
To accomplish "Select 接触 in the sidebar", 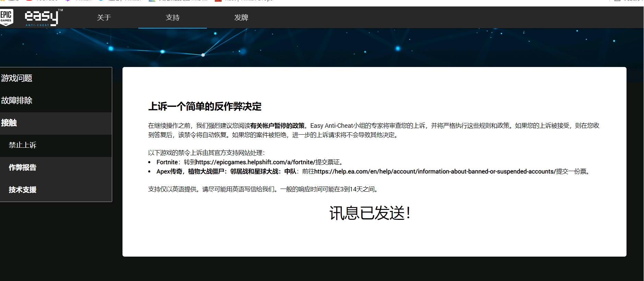I will point(56,123).
